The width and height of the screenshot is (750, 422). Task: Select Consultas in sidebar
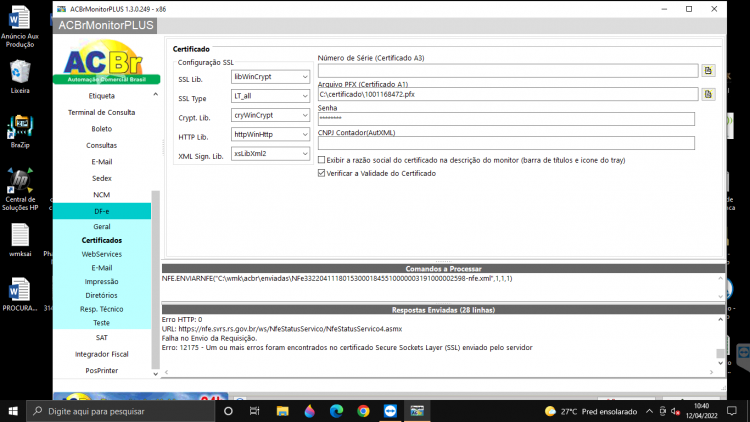[x=101, y=145]
